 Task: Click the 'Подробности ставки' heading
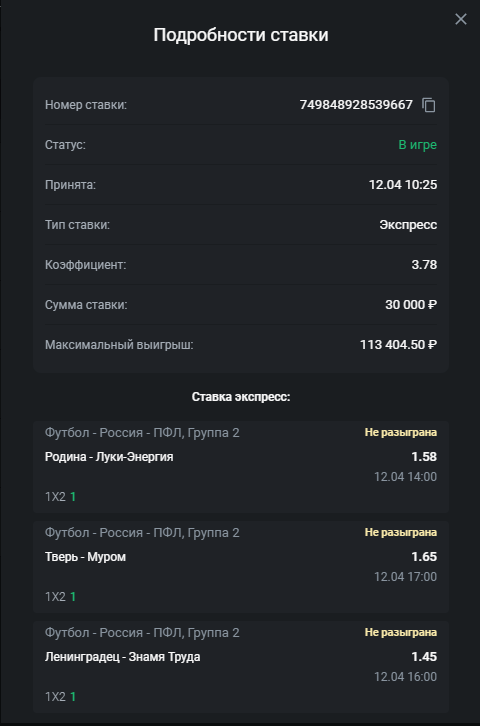coord(241,35)
